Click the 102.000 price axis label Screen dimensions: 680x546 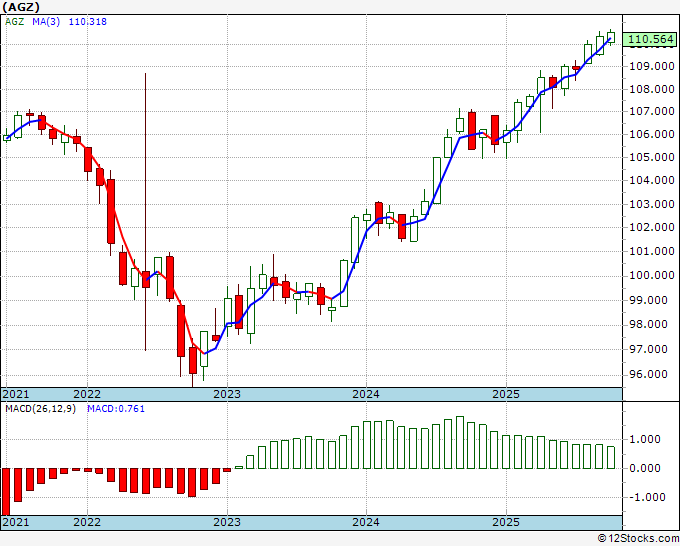[x=651, y=227]
